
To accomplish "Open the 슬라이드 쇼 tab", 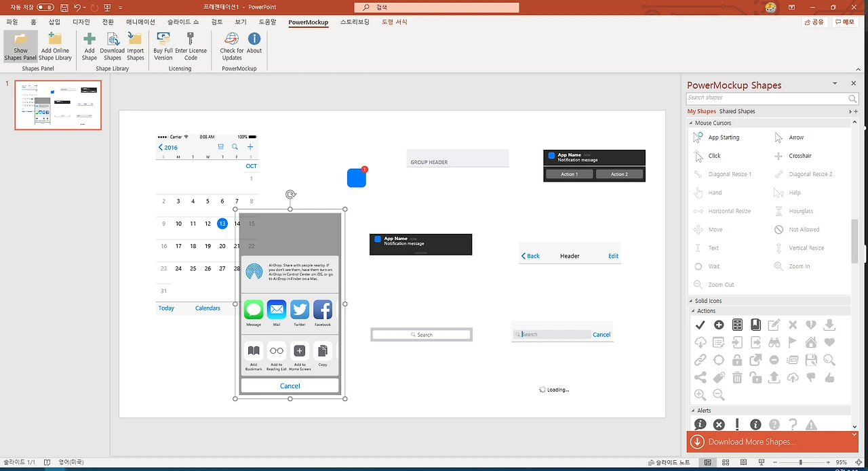I will (x=183, y=22).
